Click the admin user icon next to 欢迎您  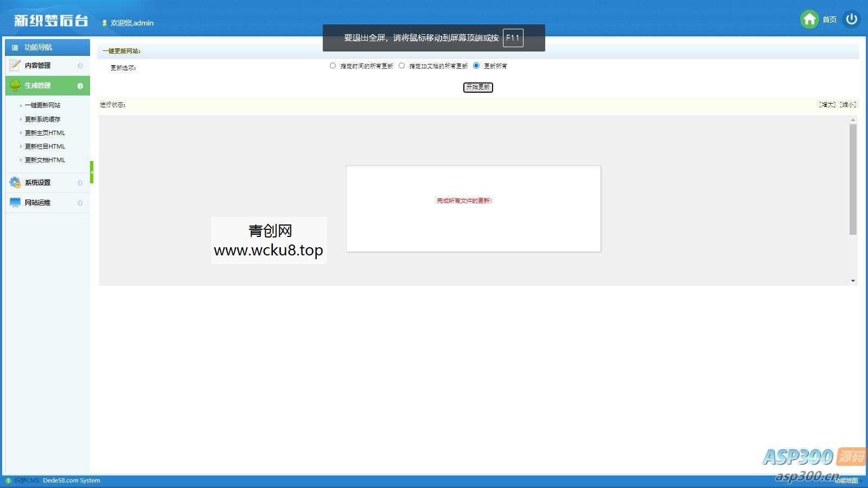[104, 23]
